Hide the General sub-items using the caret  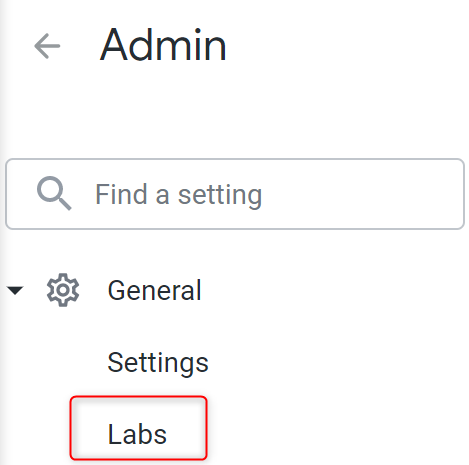click(x=15, y=290)
